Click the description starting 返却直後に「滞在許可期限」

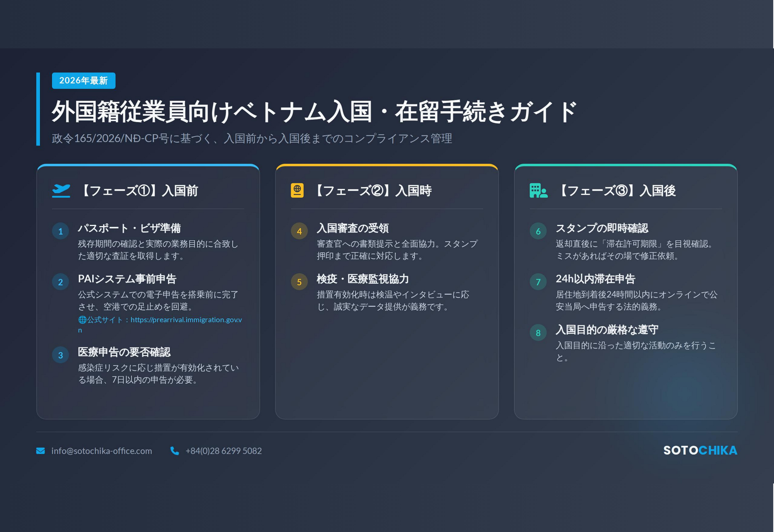(x=636, y=250)
